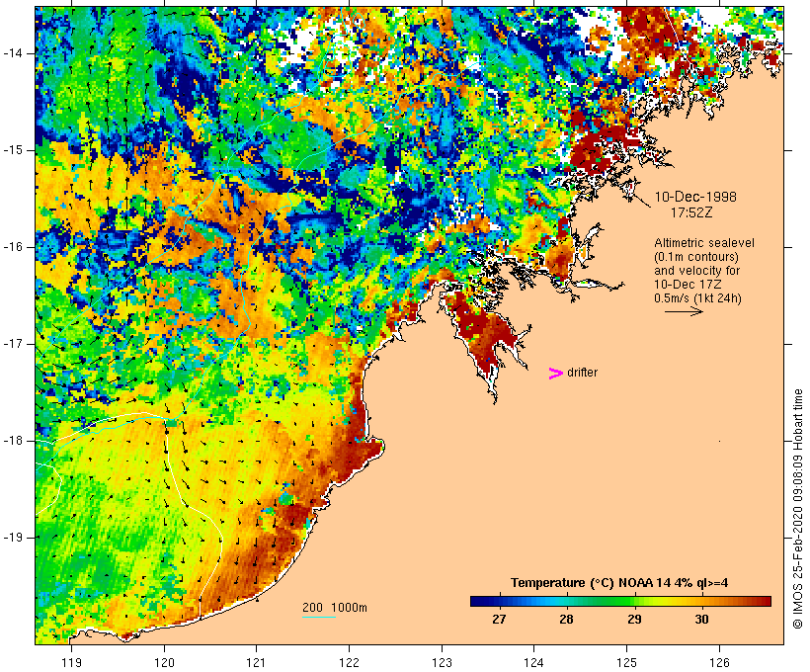Click the cyan 200m depth contour line sample
The image size is (810, 672).
[318, 617]
